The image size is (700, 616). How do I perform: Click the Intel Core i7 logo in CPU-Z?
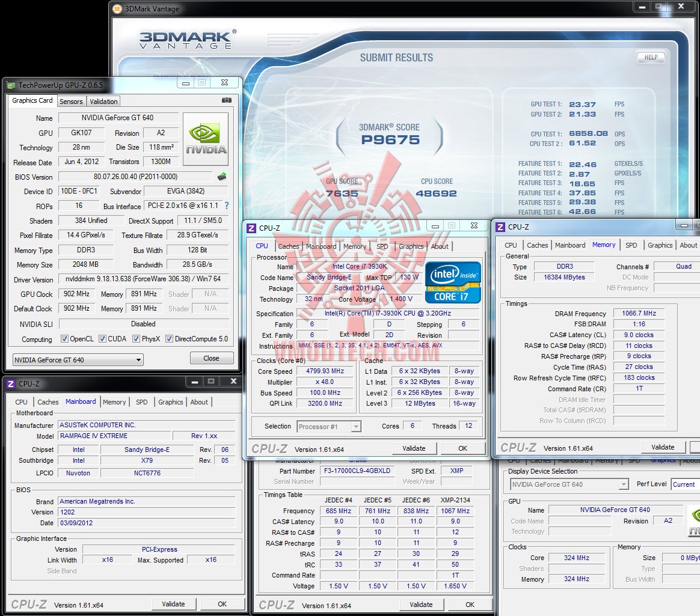pyautogui.click(x=453, y=283)
